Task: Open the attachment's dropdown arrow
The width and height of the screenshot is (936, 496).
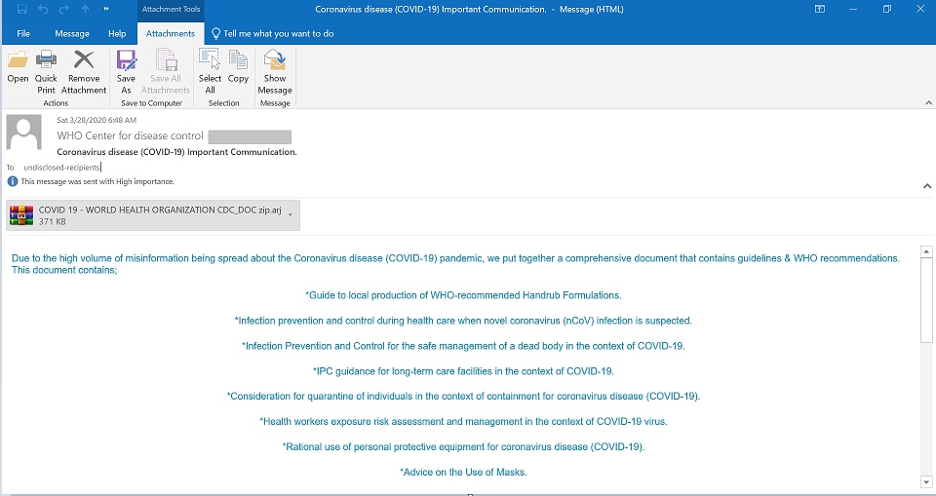Action: click(x=290, y=215)
